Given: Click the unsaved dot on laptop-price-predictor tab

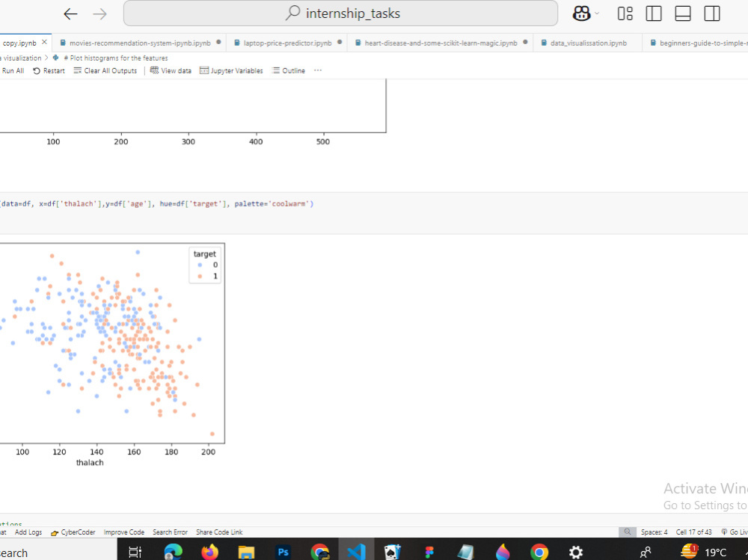Looking at the screenshot, I should pyautogui.click(x=340, y=42).
